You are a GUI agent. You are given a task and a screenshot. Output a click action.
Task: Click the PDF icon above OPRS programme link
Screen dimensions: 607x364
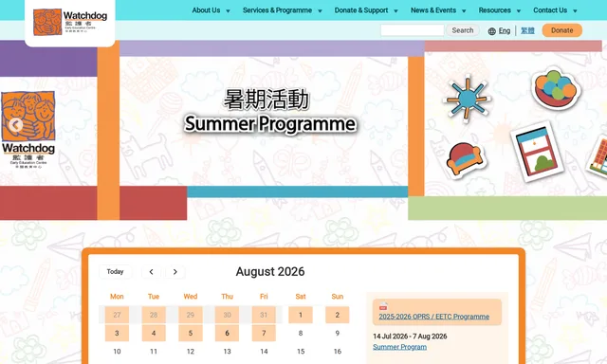[383, 306]
